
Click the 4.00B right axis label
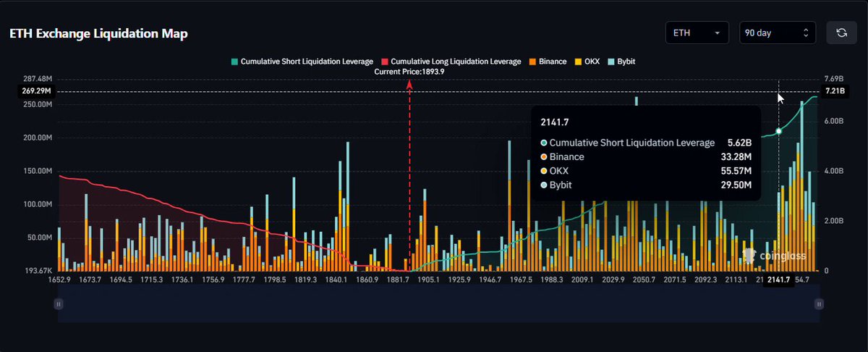click(835, 171)
